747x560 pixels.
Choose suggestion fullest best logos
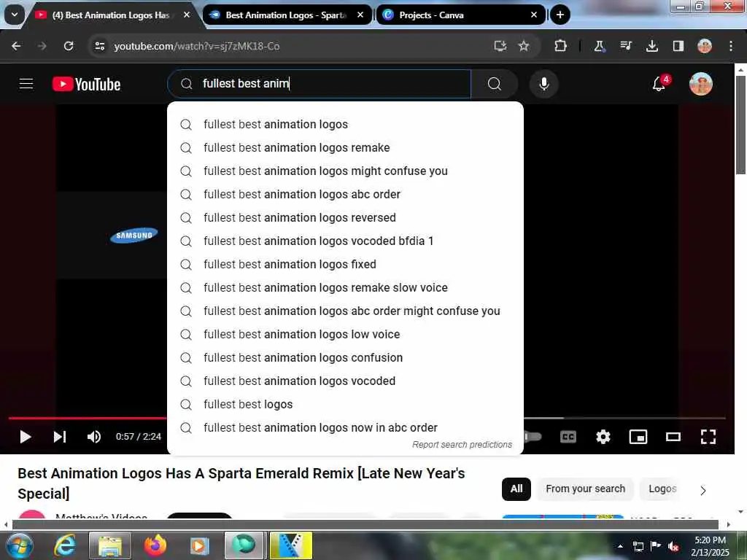click(x=345, y=404)
